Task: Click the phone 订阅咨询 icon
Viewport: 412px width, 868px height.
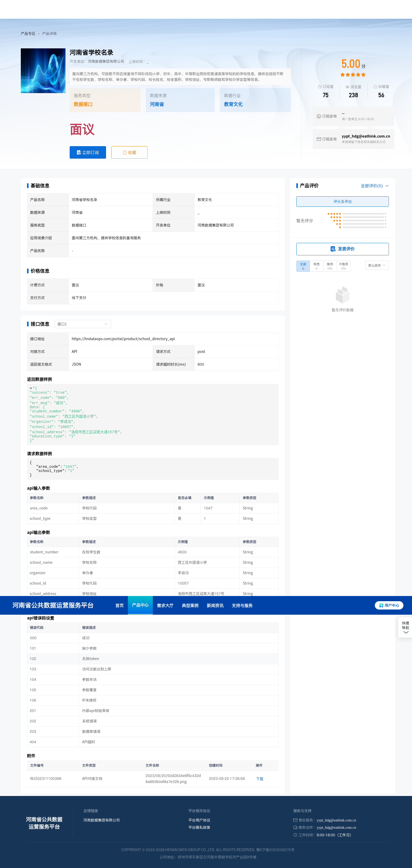Action: [319, 116]
